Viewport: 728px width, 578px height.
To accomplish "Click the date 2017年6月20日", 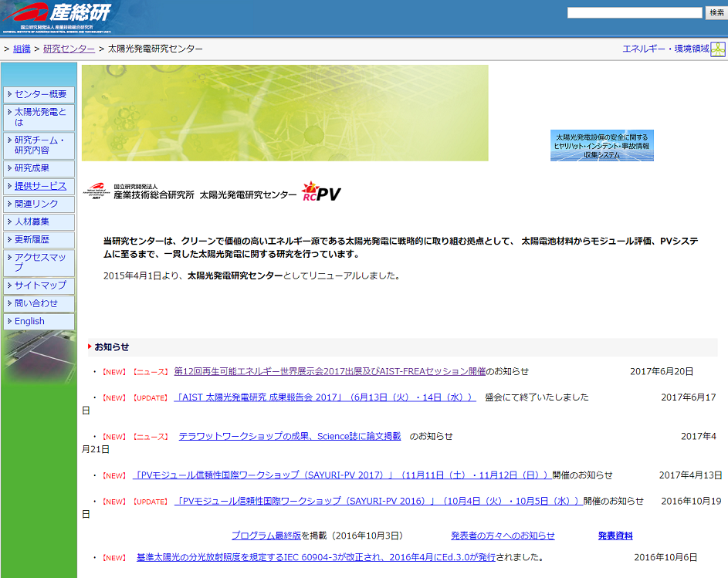I will pos(662,371).
